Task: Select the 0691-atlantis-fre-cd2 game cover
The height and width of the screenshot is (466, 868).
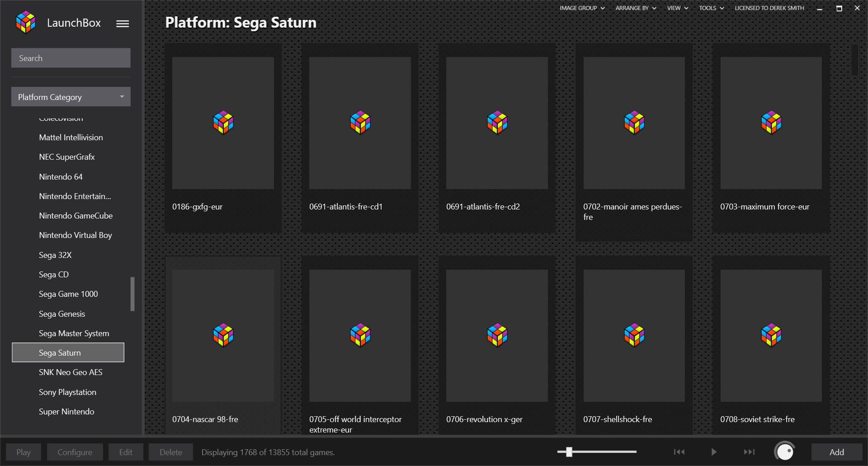Action: tap(497, 123)
